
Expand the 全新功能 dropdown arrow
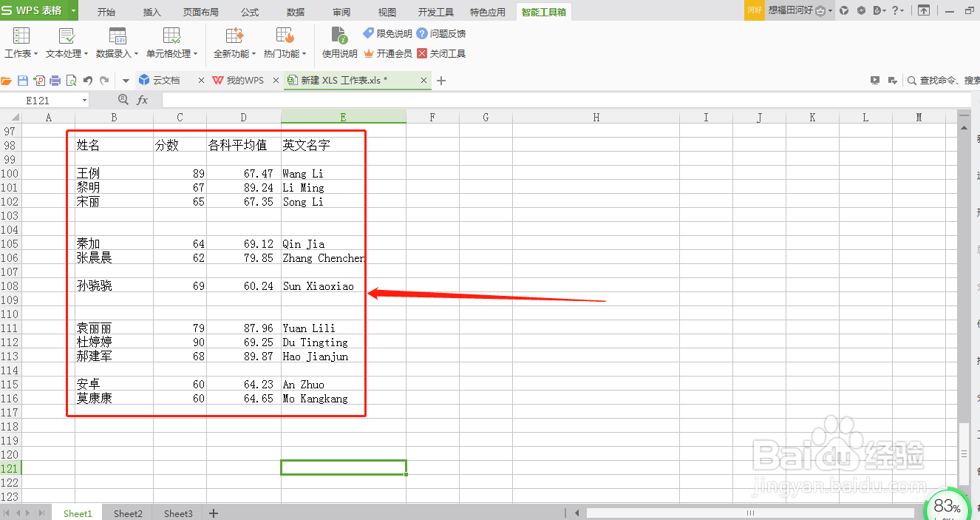point(253,54)
